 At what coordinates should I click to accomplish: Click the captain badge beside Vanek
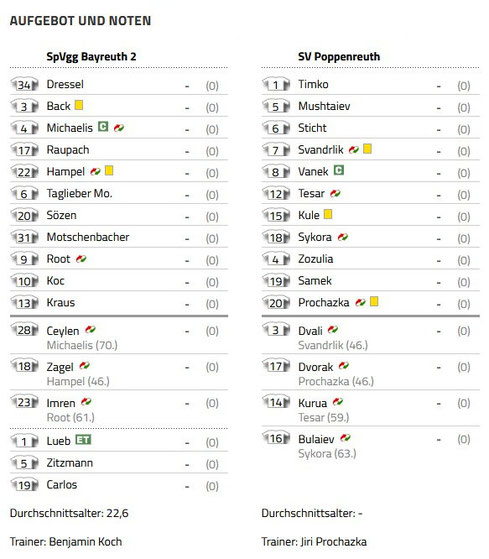click(339, 170)
